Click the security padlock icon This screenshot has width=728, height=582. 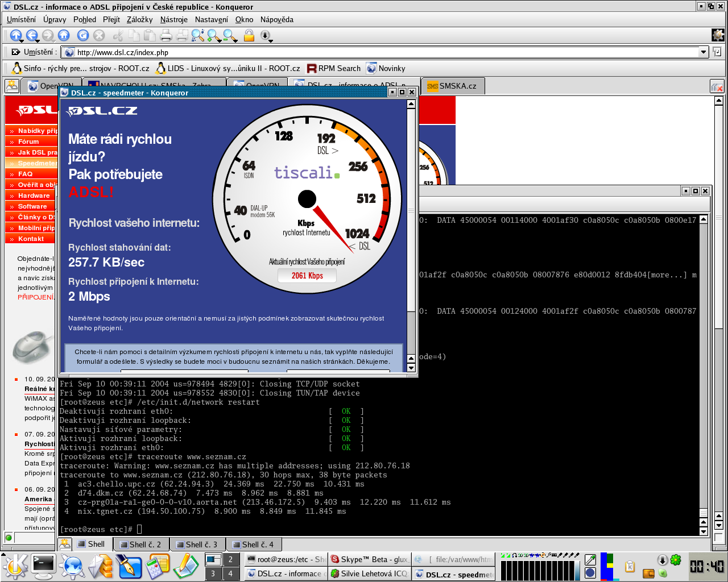tap(249, 35)
